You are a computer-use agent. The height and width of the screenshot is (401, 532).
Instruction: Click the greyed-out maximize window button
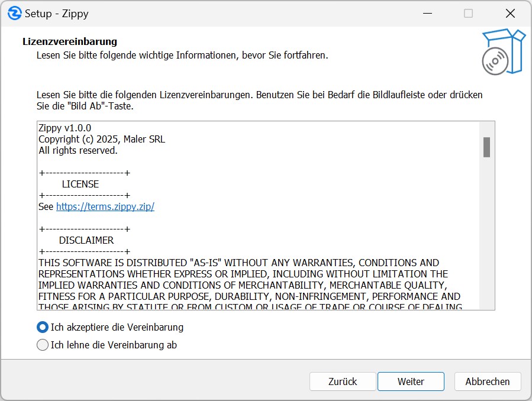point(468,13)
